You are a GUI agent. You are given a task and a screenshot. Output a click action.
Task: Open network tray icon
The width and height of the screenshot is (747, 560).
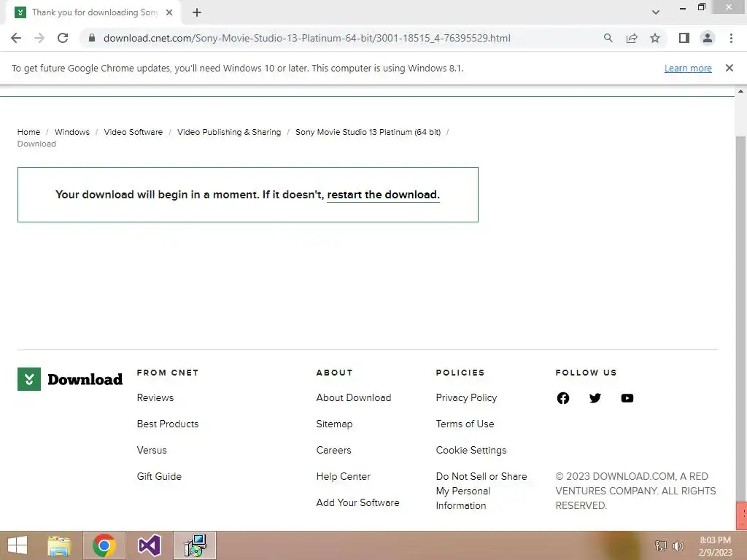(661, 545)
